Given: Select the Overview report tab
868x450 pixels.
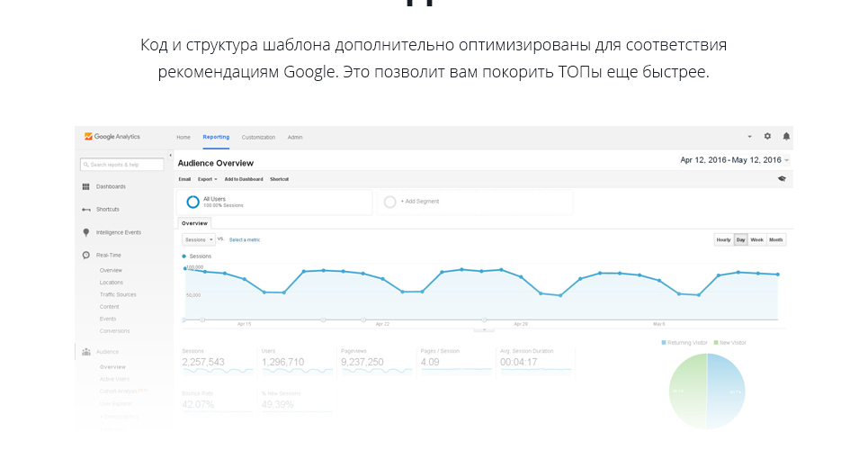Looking at the screenshot, I should pyautogui.click(x=194, y=223).
